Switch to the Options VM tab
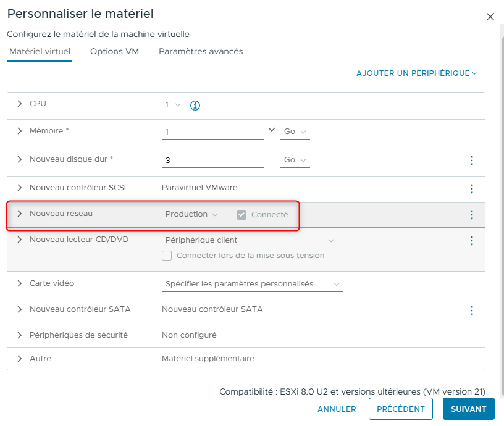The image size is (504, 426). (x=114, y=52)
